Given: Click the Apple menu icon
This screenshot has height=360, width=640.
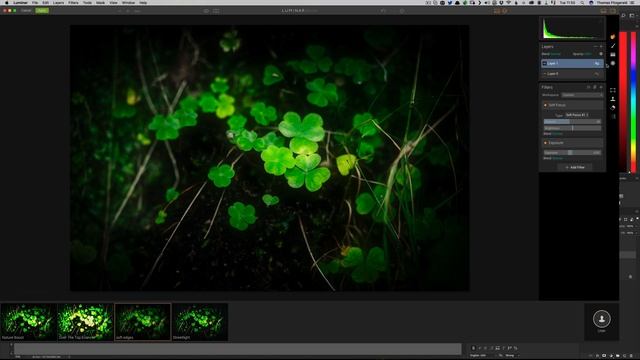Looking at the screenshot, I should click(x=6, y=2).
